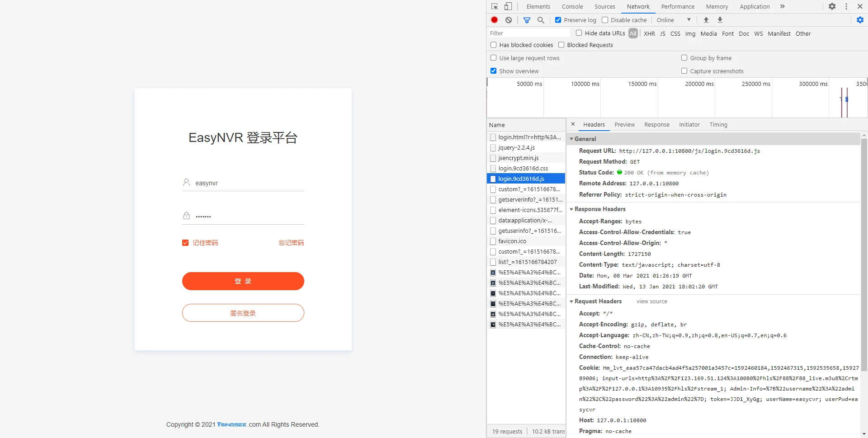Open the Preview tab of the request
Image resolution: width=868 pixels, height=438 pixels.
point(624,124)
